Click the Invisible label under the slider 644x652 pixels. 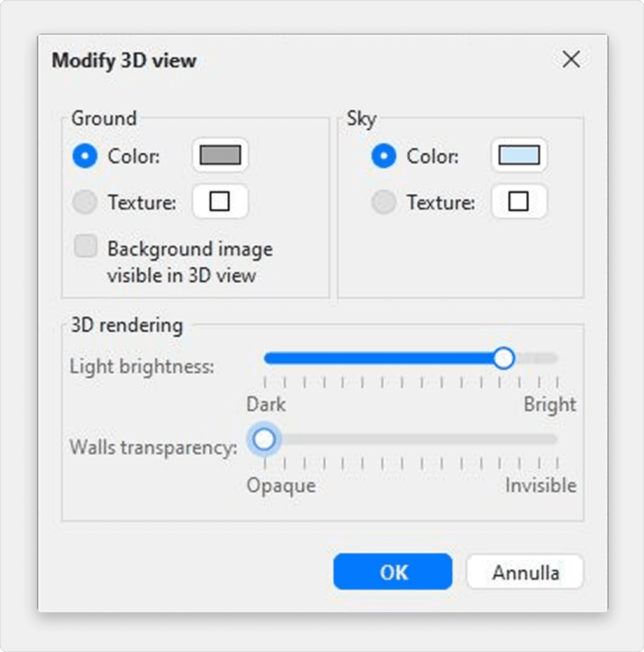pos(540,486)
